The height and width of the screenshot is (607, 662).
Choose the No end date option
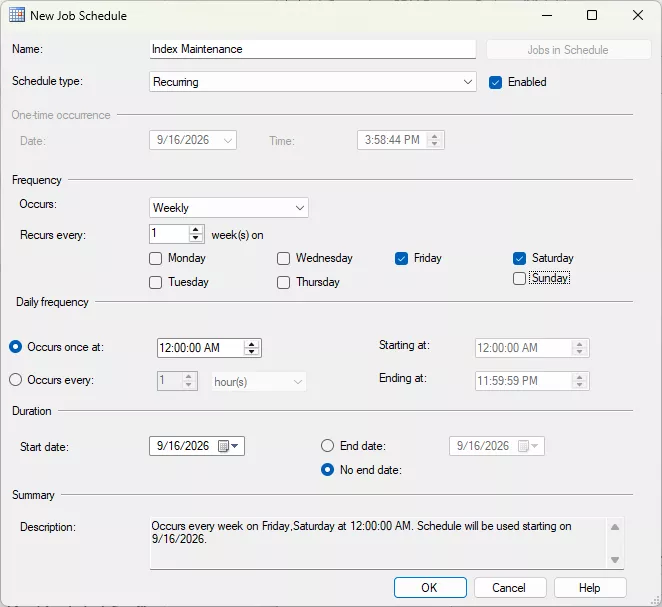(x=328, y=470)
